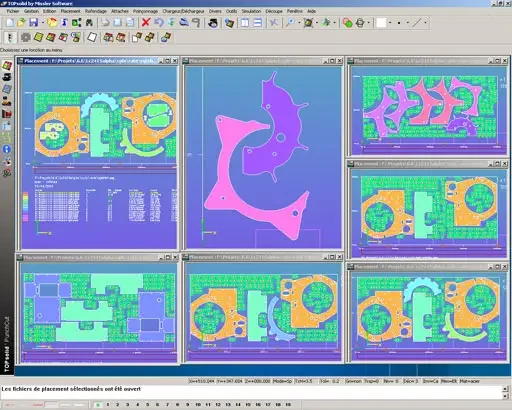Click the traffic light icon in second toolbar
Screen dimensions: 512x410
[x=10, y=37]
